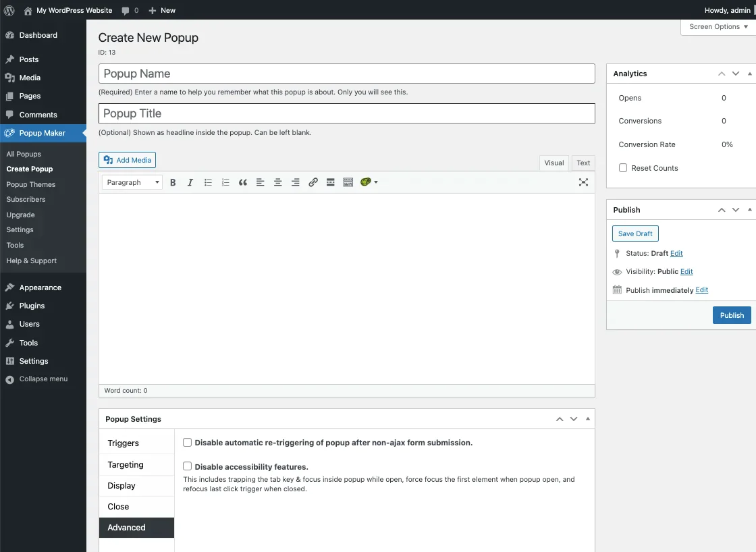
Task: Apply italic formatting in the editor
Action: [x=190, y=182]
